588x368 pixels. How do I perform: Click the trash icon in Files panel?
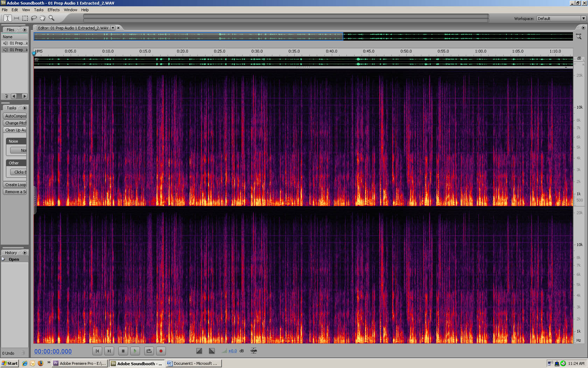pyautogui.click(x=6, y=96)
